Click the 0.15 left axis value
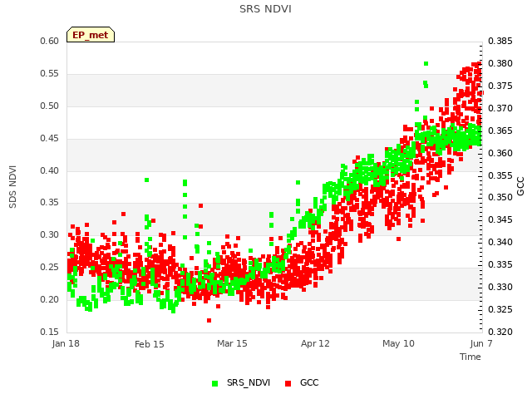 click(x=50, y=332)
